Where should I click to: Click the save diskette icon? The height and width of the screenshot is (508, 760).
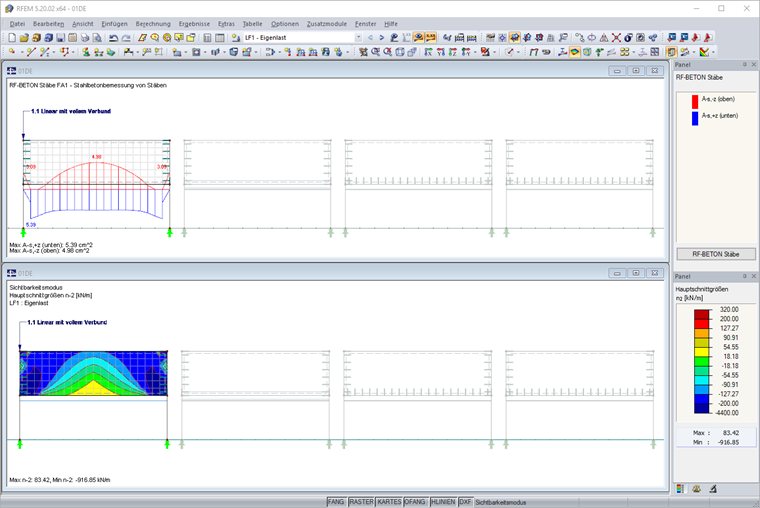click(x=60, y=38)
